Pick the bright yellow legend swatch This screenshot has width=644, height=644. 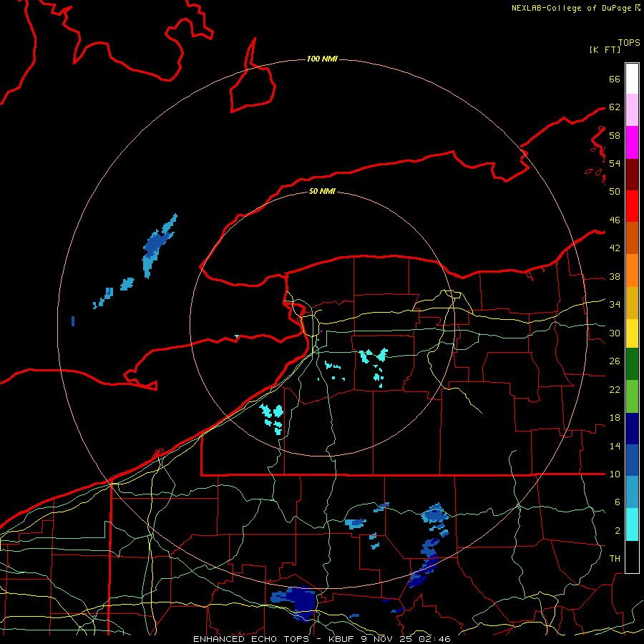[x=632, y=333]
